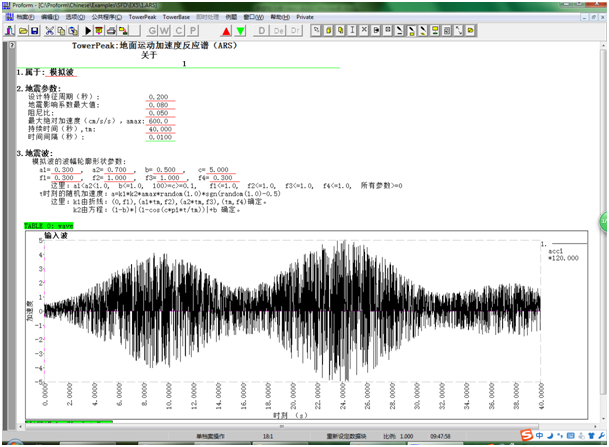This screenshot has height=447, width=609.
Task: Click the pen with yellow box icon
Action: point(411,30)
